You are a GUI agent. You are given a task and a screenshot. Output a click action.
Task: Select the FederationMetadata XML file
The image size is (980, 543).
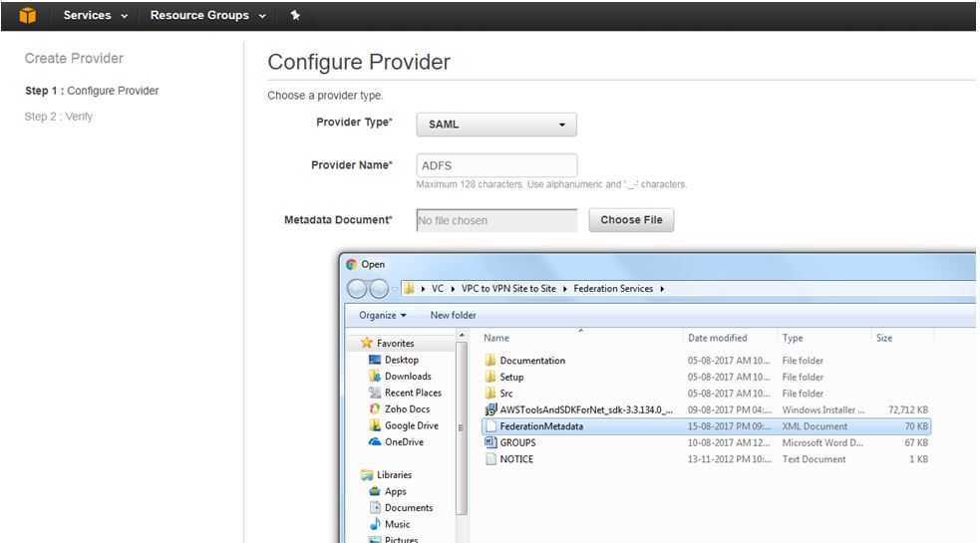pyautogui.click(x=541, y=426)
